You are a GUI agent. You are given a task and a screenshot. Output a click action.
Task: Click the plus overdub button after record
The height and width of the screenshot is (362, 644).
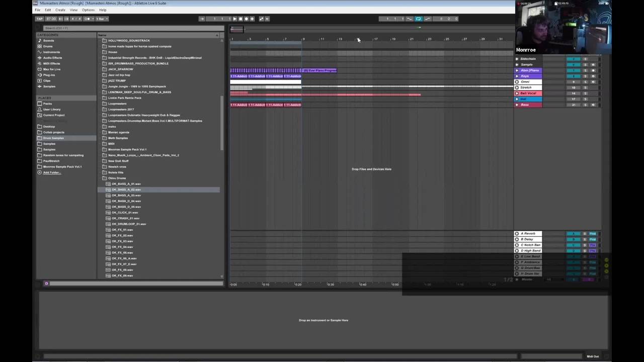point(252,19)
